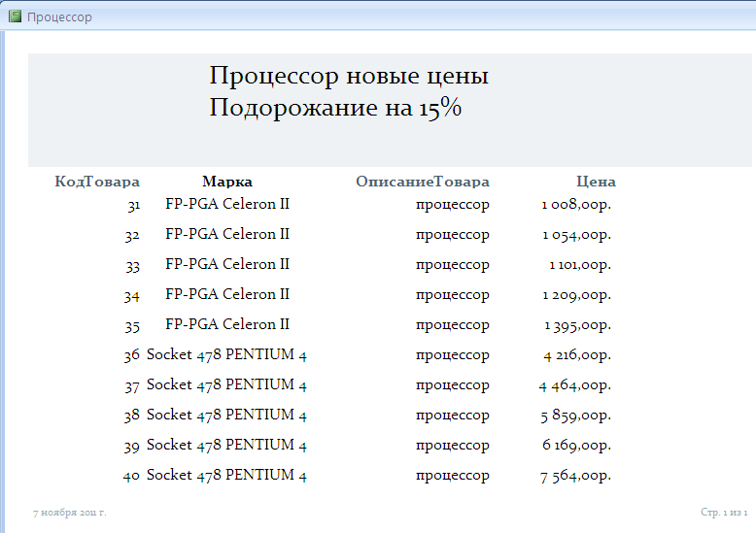Click the report title Процессор новые цены
Image resolution: width=756 pixels, height=533 pixels.
(x=349, y=76)
